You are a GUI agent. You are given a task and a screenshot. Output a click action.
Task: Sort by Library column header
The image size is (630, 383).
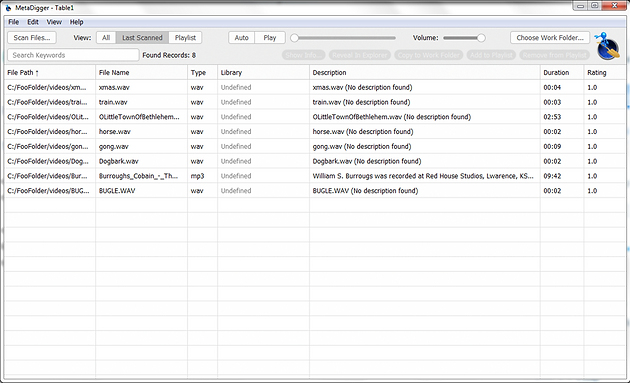pos(264,73)
